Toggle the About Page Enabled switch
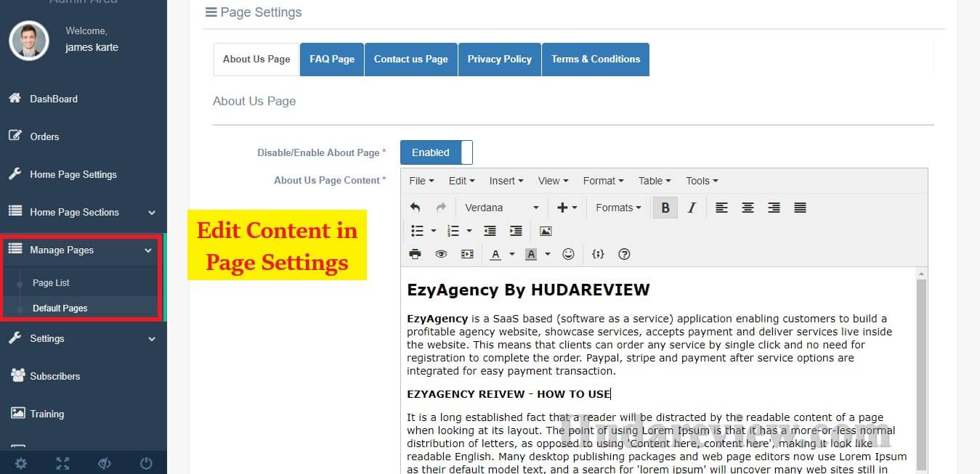The width and height of the screenshot is (980, 474). 437,152
